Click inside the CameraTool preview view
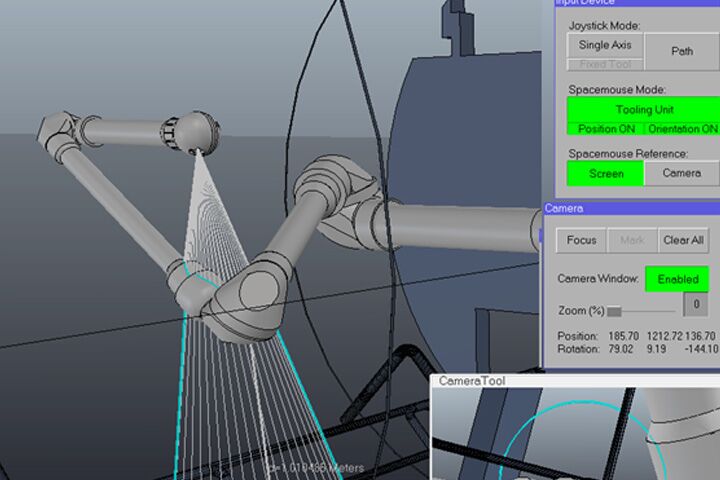This screenshot has width=720, height=480. click(575, 435)
